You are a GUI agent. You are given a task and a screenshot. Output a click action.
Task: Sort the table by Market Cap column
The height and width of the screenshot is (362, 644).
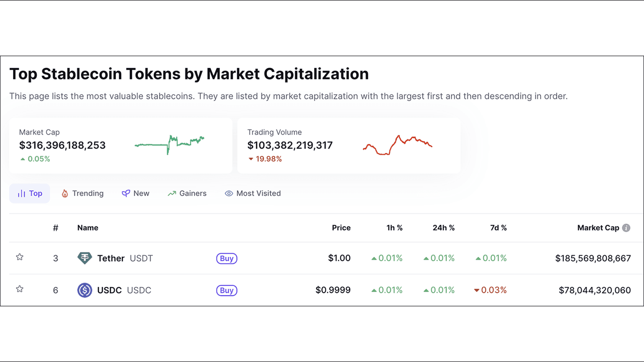point(598,228)
